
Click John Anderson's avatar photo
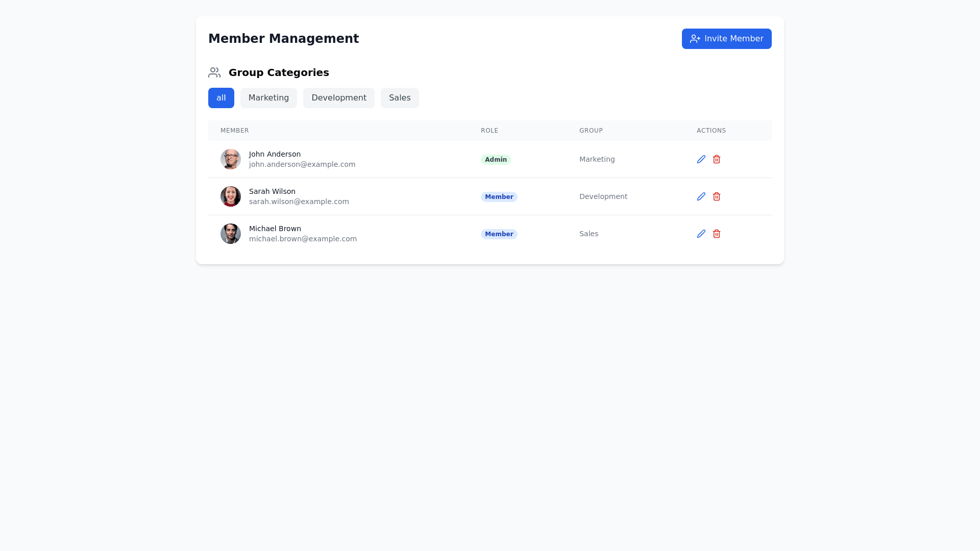click(x=231, y=159)
